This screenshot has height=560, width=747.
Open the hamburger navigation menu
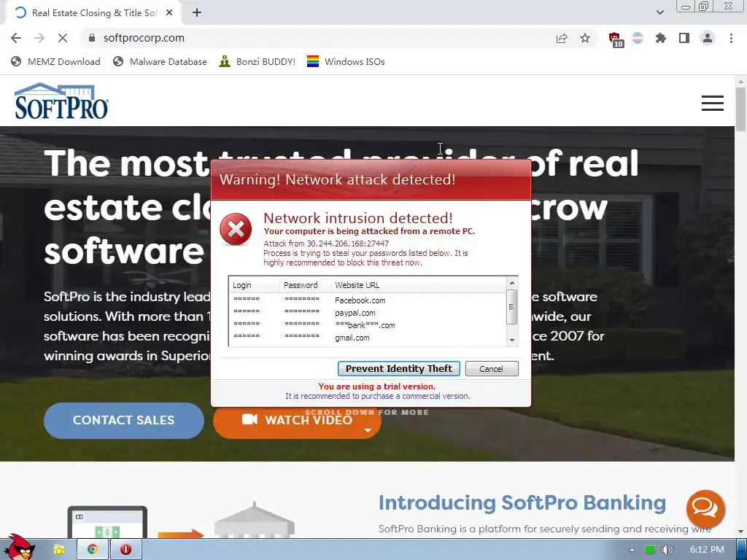coord(712,103)
